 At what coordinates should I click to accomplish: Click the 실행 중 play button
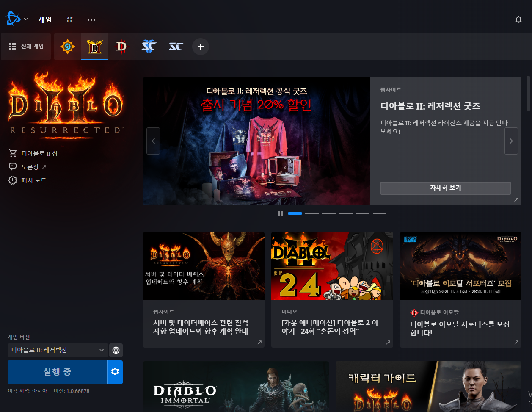pyautogui.click(x=57, y=372)
